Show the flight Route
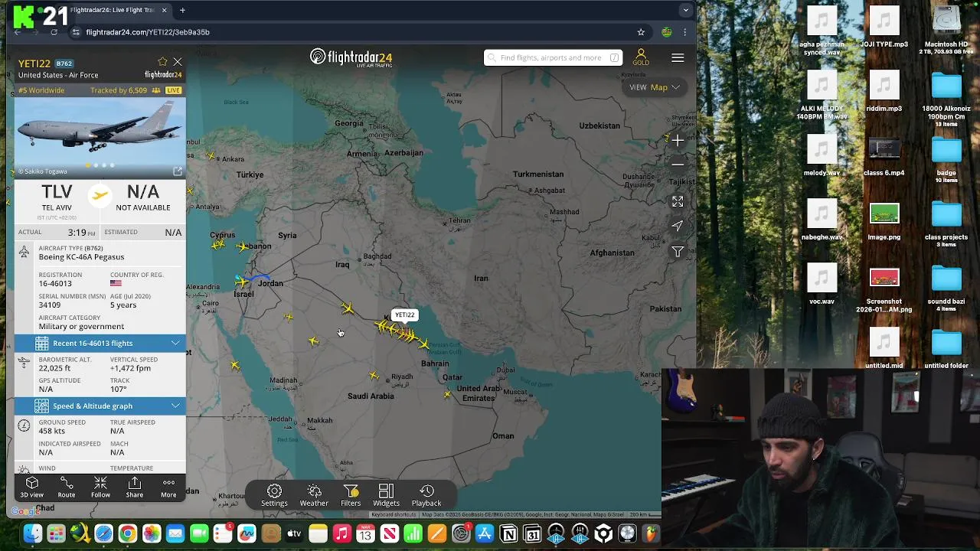Viewport: 980px width, 551px height. click(67, 487)
